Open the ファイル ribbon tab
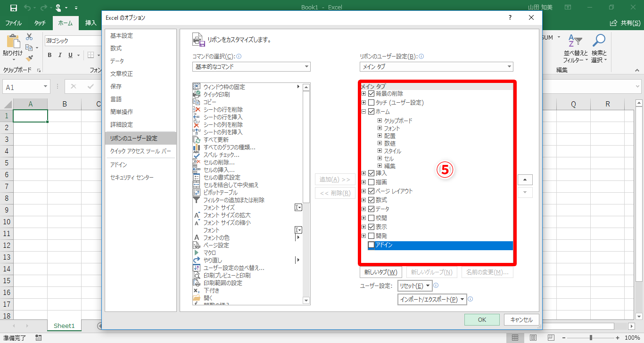Viewport: 644px width, 343px height. tap(13, 23)
